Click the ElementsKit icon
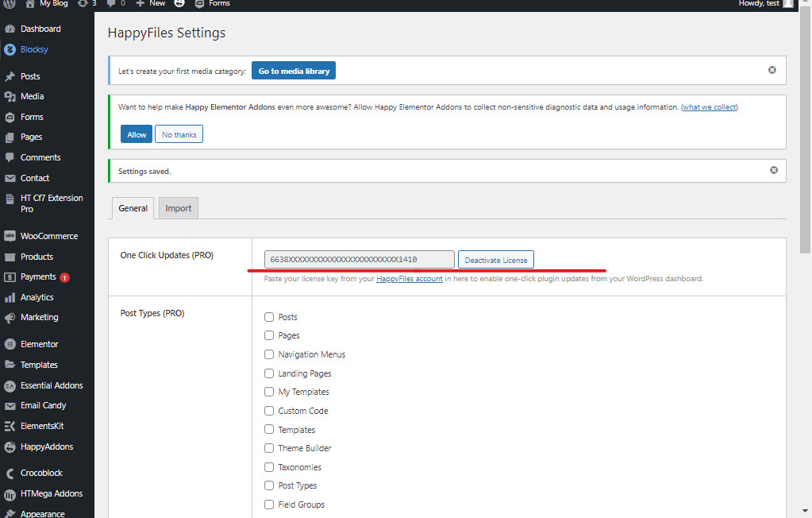 point(10,426)
